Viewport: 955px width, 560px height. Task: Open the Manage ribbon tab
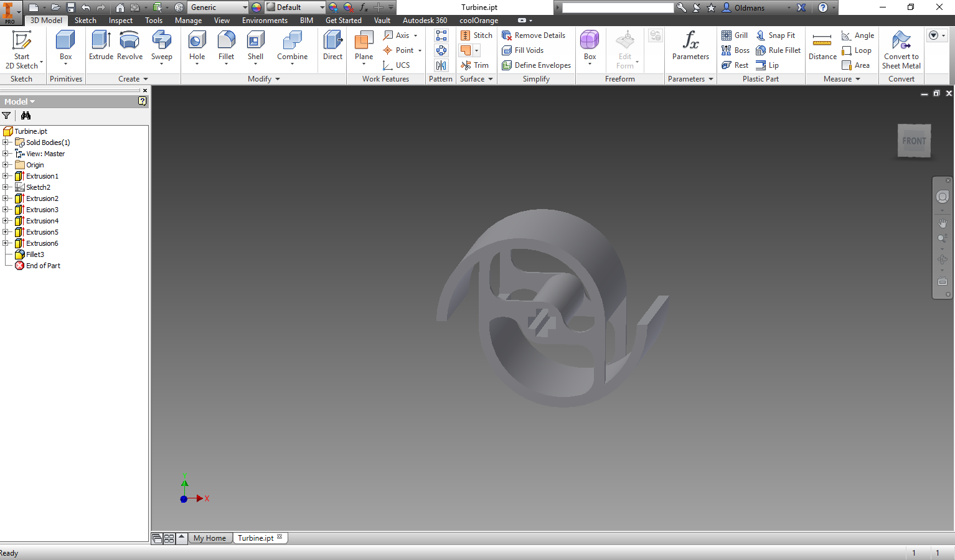coord(188,21)
